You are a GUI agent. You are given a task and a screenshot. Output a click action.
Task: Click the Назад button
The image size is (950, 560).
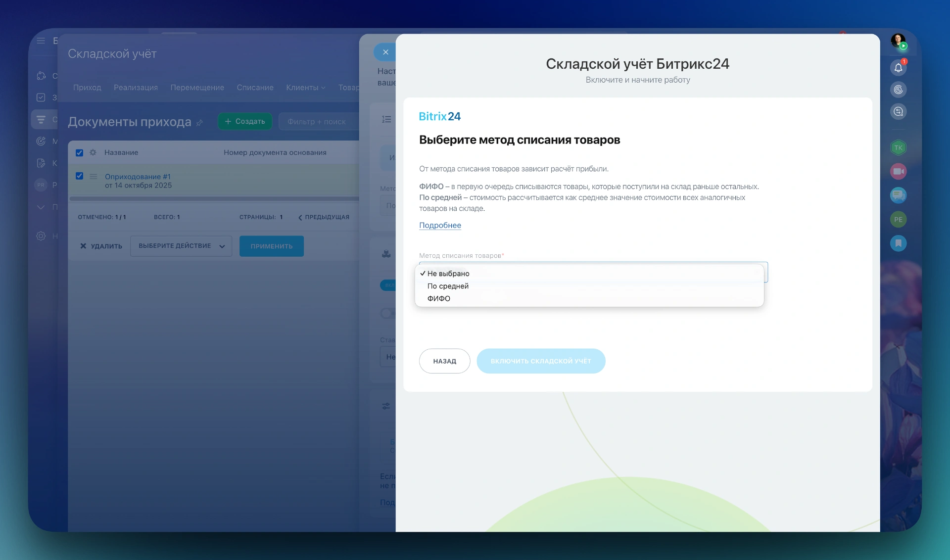(444, 361)
